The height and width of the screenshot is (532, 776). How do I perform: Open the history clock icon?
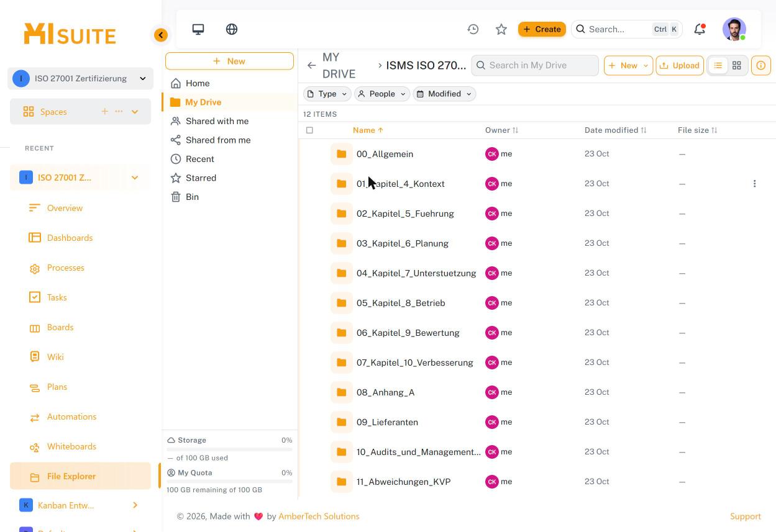(473, 29)
